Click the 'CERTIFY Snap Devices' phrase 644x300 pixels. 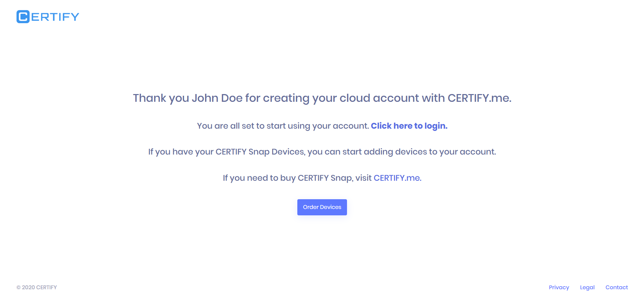260,152
